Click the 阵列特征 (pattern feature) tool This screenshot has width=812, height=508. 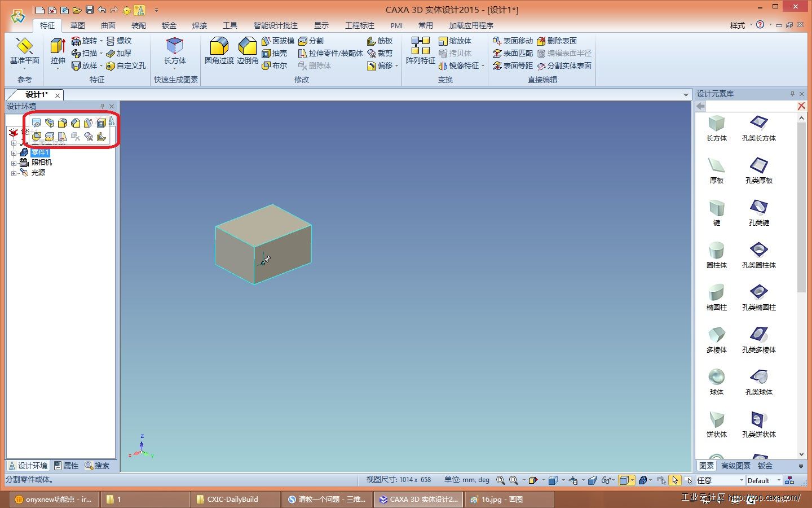(420, 51)
